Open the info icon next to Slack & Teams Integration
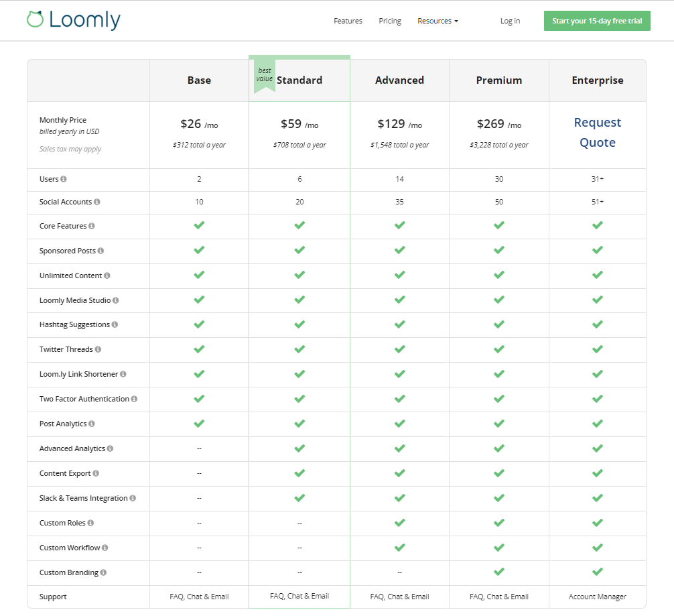 point(133,498)
